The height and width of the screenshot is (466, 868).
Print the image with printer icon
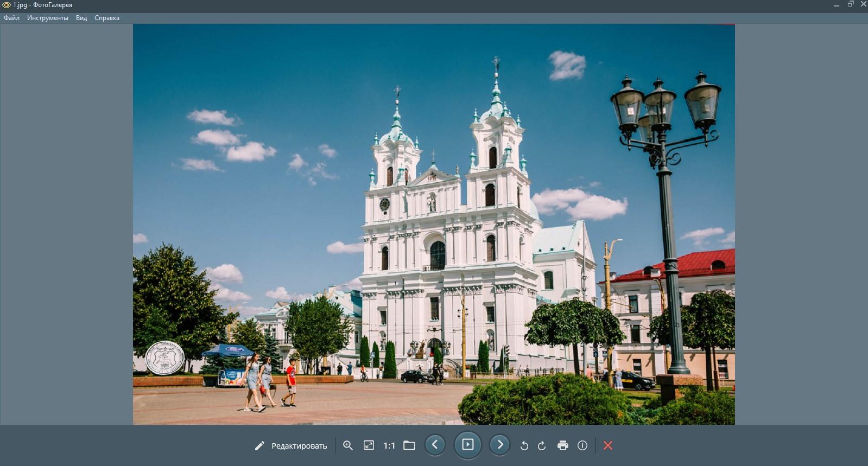pyautogui.click(x=563, y=445)
